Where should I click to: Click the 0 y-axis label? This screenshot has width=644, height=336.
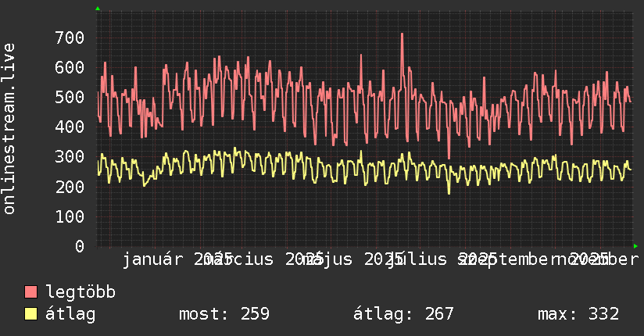click(80, 246)
